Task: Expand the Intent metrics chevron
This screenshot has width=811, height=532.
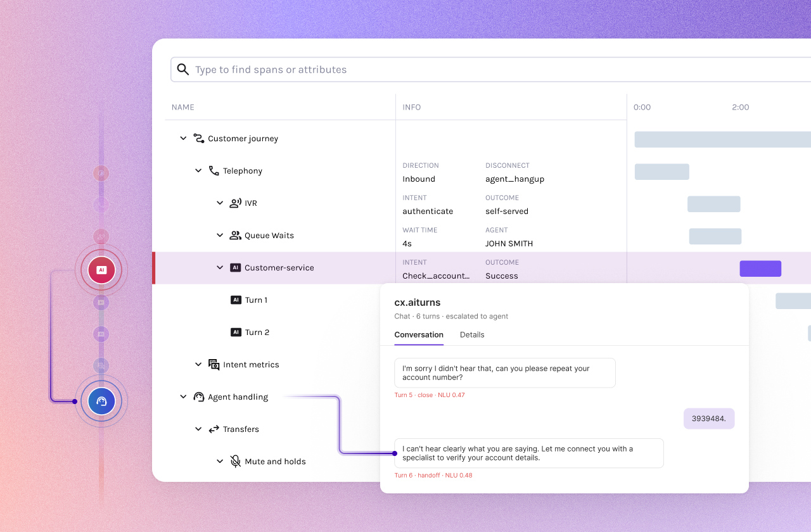Action: tap(198, 364)
